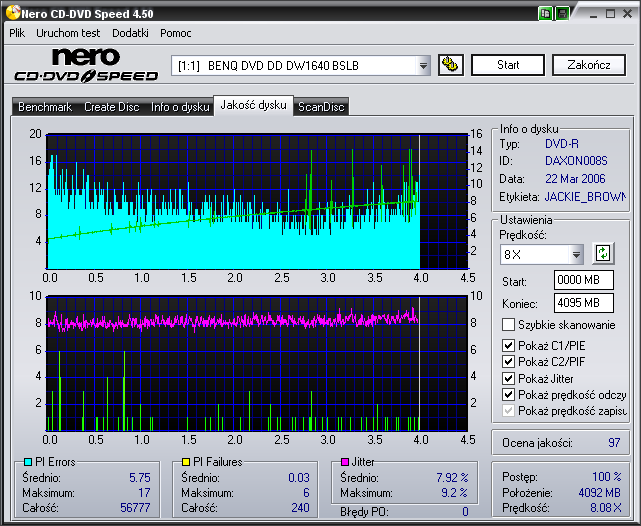Click the PI Errors Maksimum value 17

coord(144,492)
